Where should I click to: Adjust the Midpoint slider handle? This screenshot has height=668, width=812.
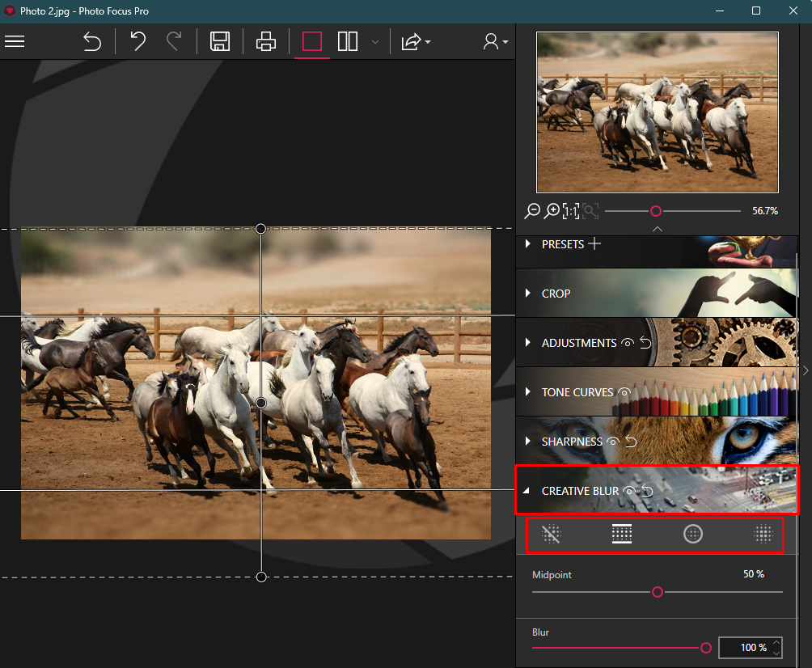pos(658,592)
